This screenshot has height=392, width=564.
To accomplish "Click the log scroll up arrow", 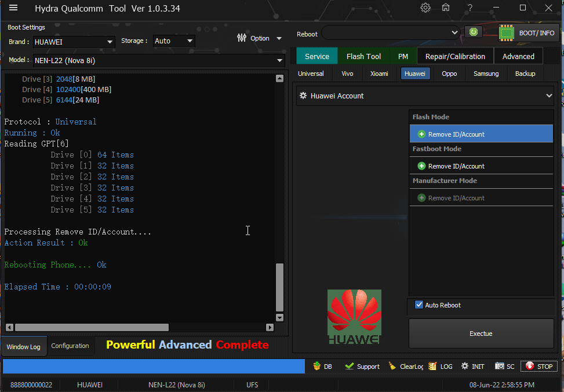I will (x=279, y=78).
